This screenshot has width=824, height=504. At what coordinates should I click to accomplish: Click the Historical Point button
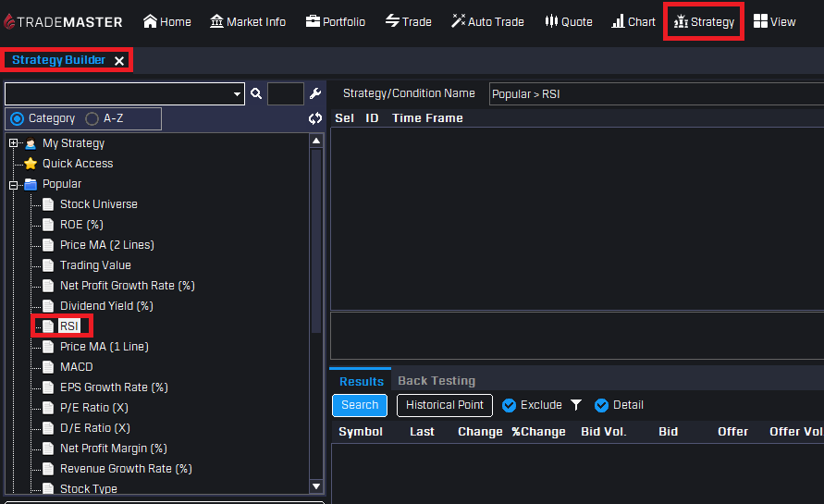pyautogui.click(x=444, y=405)
